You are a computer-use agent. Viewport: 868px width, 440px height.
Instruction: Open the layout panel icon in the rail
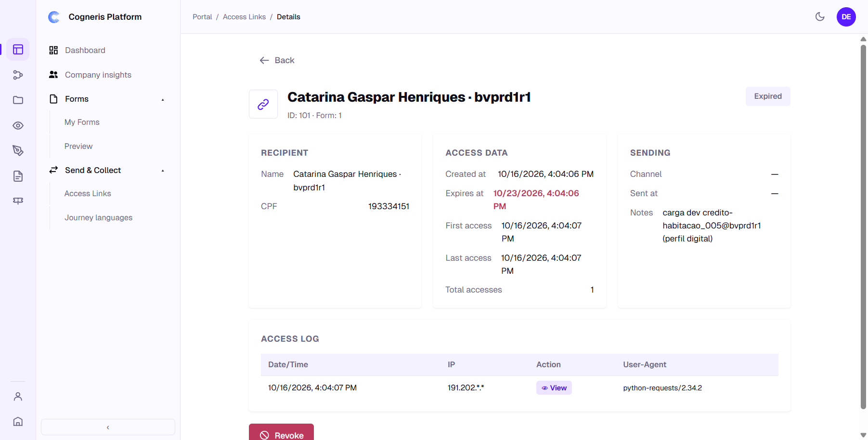tap(18, 50)
